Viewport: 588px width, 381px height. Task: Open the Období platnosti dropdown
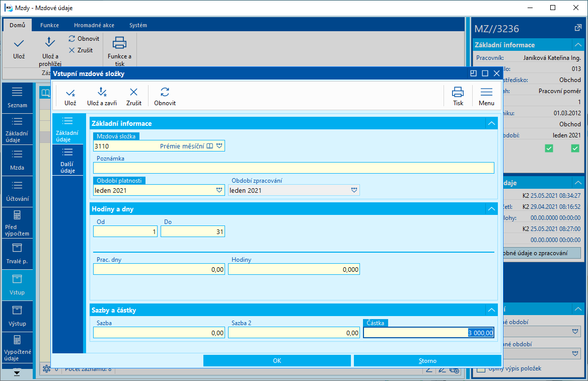point(219,190)
